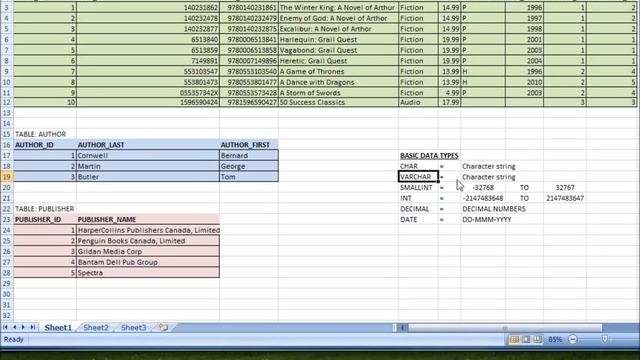Select the George cell

(x=249, y=166)
